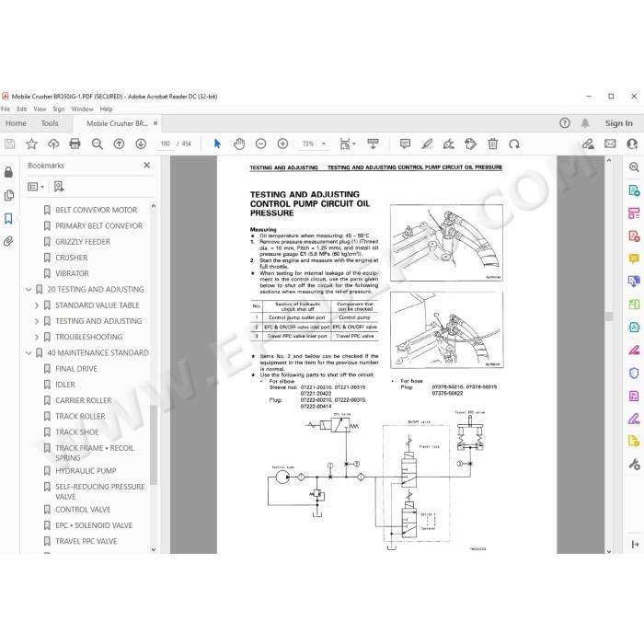Screen dimensions: 644x644
Task: Add a sticky note comment
Action: click(405, 144)
